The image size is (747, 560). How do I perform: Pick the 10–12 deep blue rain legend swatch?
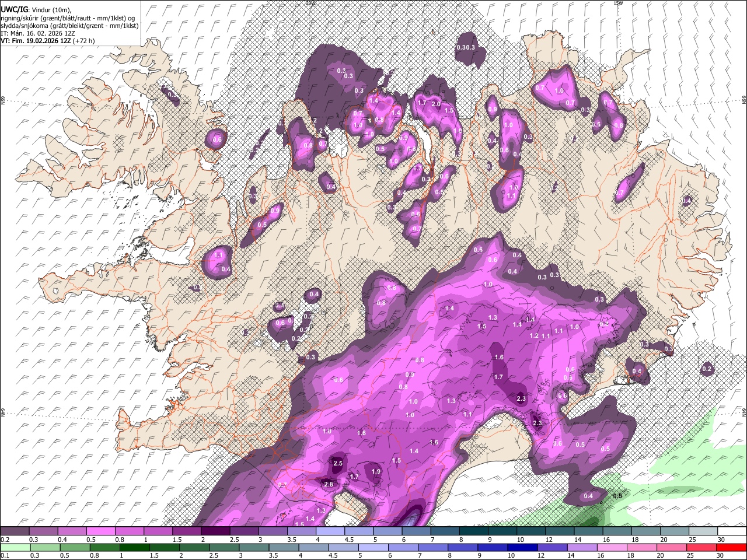pyautogui.click(x=522, y=548)
